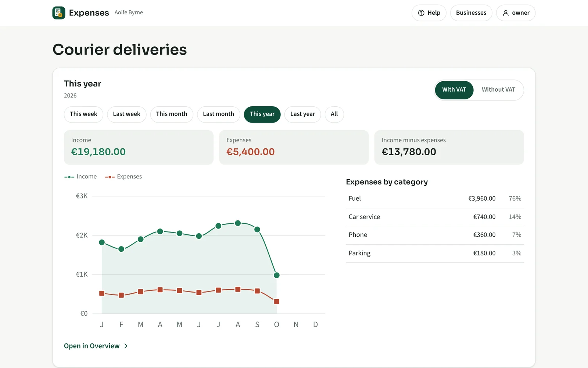Toggle Income series in chart legend
588x368 pixels.
coord(80,177)
